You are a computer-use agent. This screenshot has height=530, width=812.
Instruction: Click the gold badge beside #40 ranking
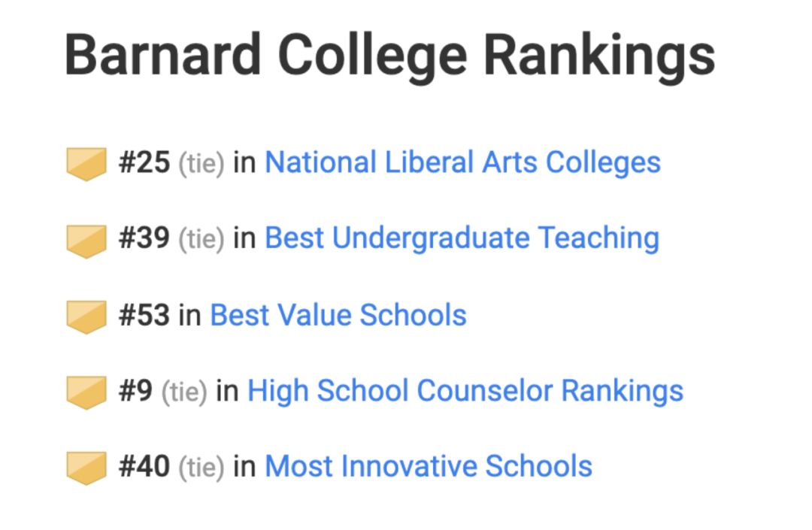point(86,468)
